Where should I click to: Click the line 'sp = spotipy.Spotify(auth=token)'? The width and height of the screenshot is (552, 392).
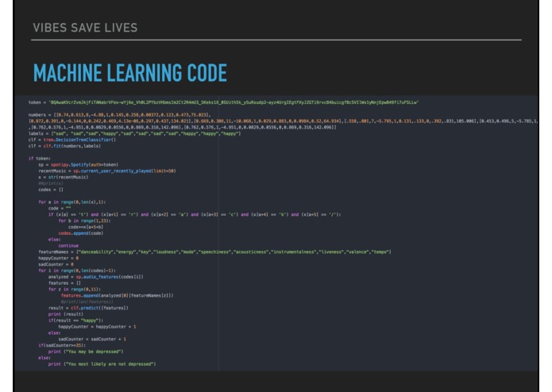point(79,165)
